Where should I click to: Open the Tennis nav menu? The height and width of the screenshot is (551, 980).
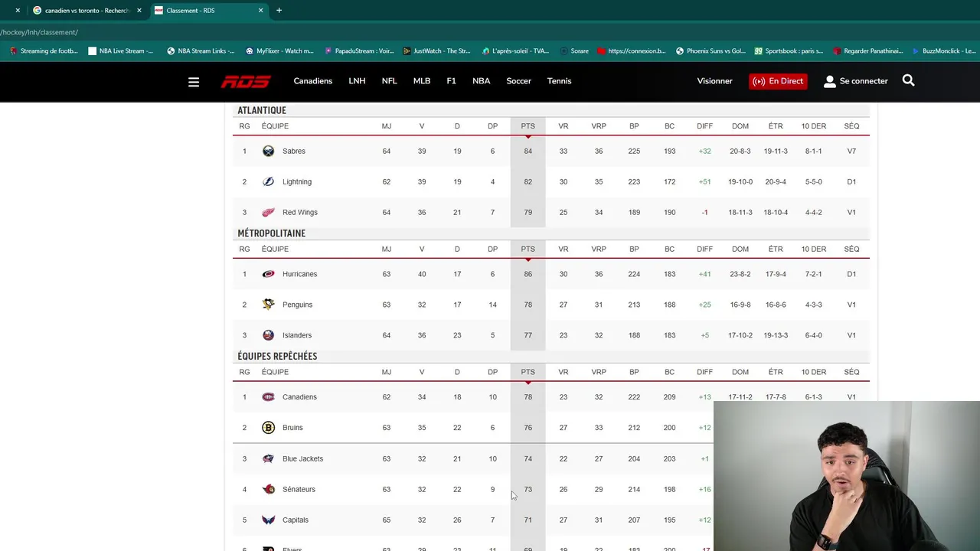point(559,81)
